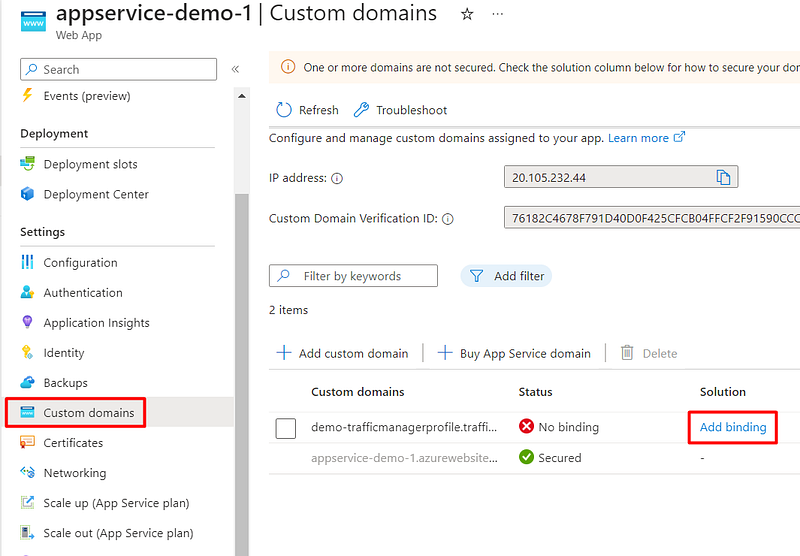Click the Secured status text
800x556 pixels.
[560, 458]
